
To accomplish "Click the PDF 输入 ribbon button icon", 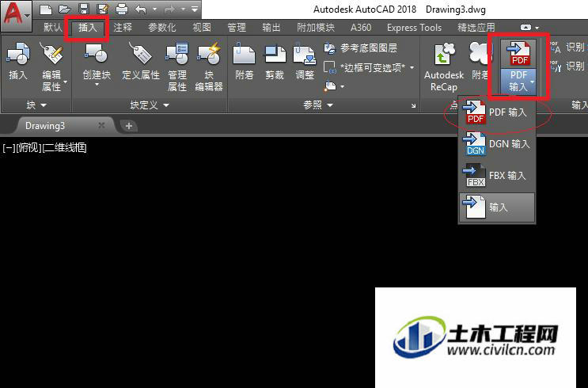I will pyautogui.click(x=518, y=54).
